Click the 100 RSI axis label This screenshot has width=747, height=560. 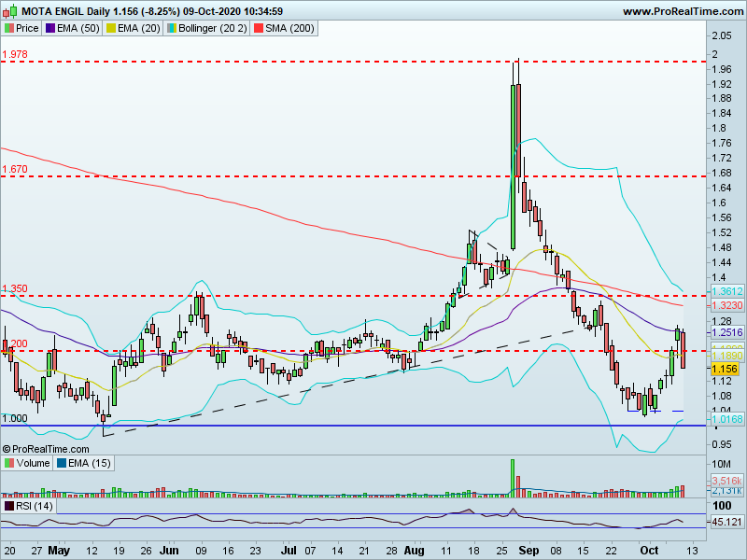coord(722,506)
